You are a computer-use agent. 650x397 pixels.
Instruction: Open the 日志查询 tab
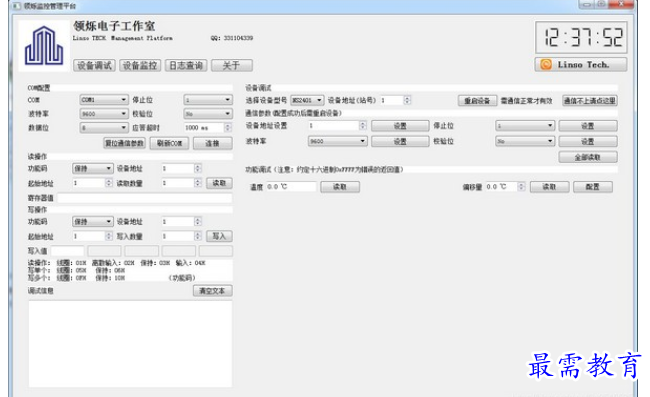coord(186,65)
